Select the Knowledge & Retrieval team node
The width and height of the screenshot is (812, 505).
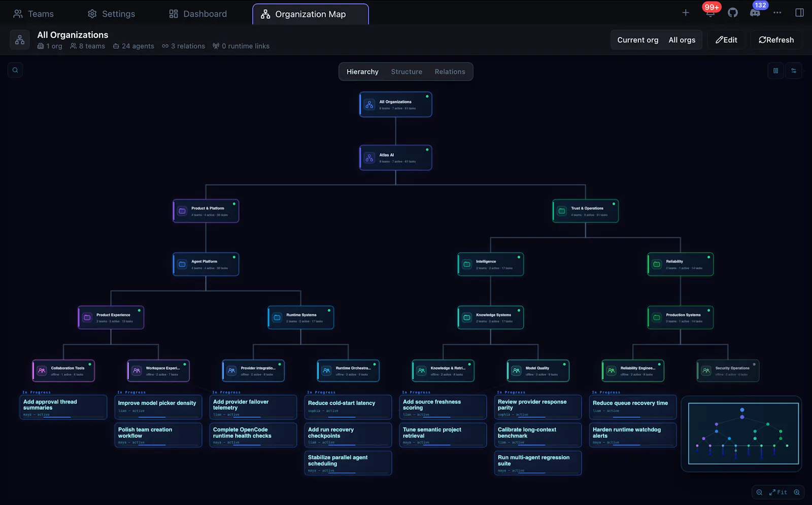click(443, 371)
